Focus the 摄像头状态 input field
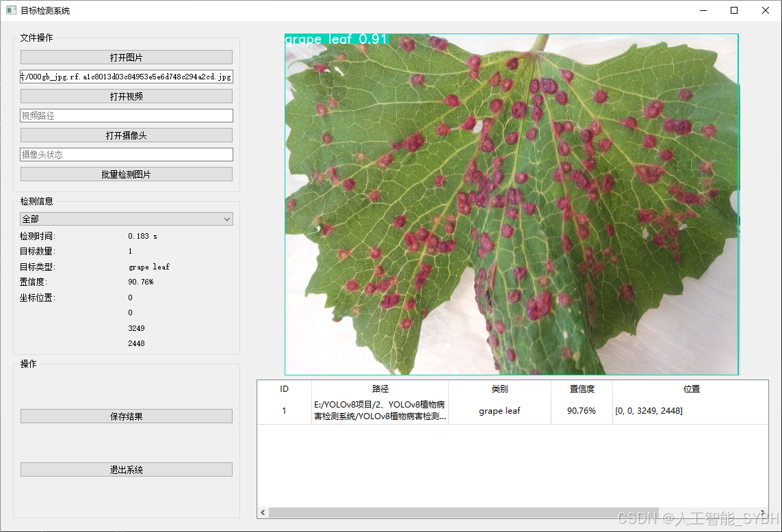 (x=126, y=155)
